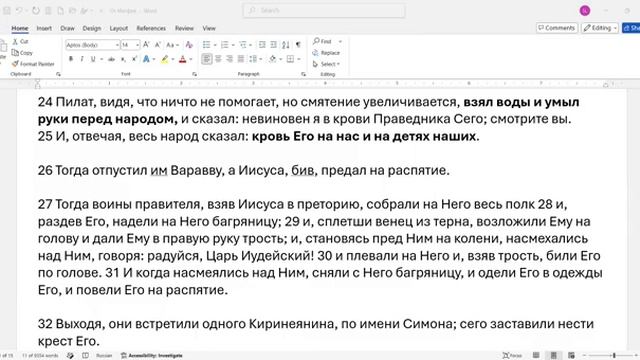Open the Design tab
640x360 pixels.
pyautogui.click(x=91, y=28)
